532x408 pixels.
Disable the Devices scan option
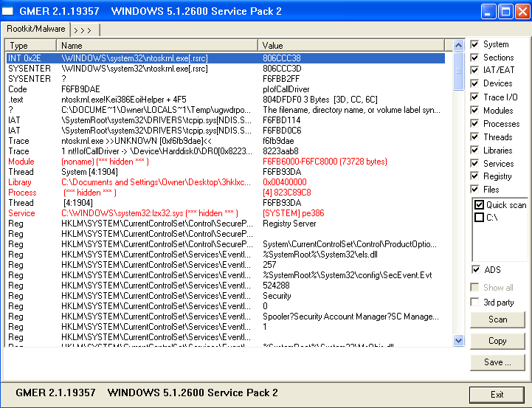[x=474, y=83]
